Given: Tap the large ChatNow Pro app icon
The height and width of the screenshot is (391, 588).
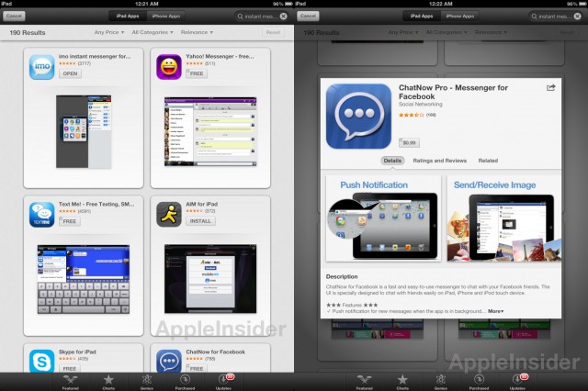Looking at the screenshot, I should click(358, 116).
